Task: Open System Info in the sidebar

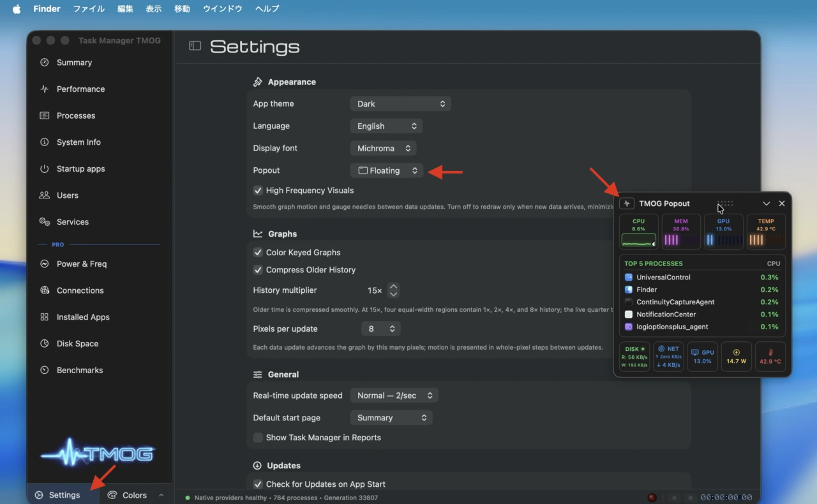Action: coord(79,142)
